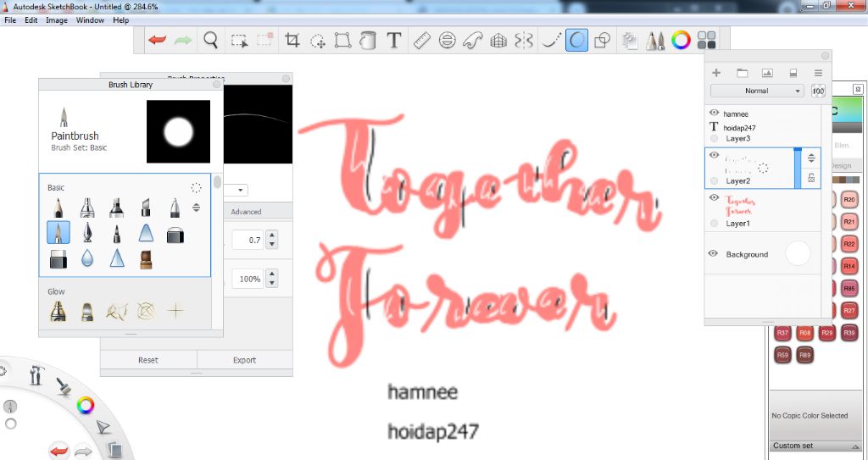This screenshot has width=868, height=460.
Task: Open the Image menu
Action: pos(57,20)
